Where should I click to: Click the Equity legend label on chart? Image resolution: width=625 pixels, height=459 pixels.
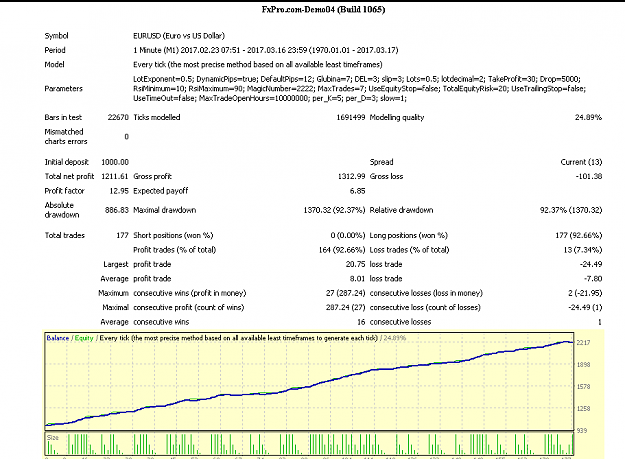click(x=84, y=338)
